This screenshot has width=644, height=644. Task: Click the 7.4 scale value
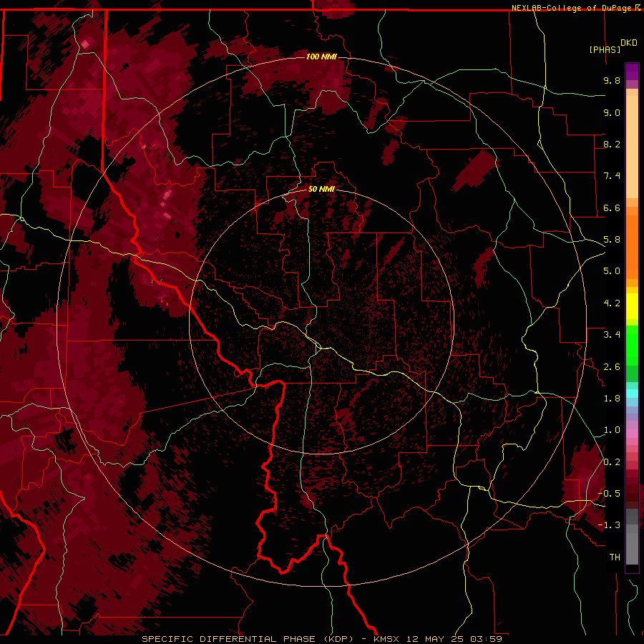[x=612, y=176]
